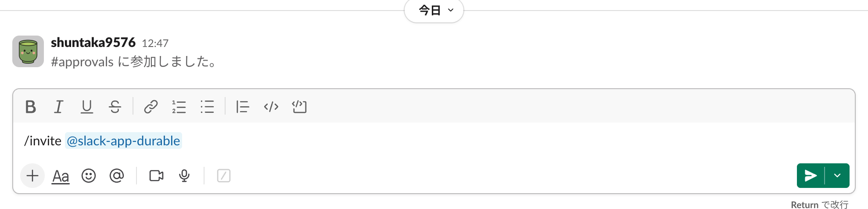Image resolution: width=868 pixels, height=209 pixels.
Task: Open the emoji picker
Action: coord(89,176)
